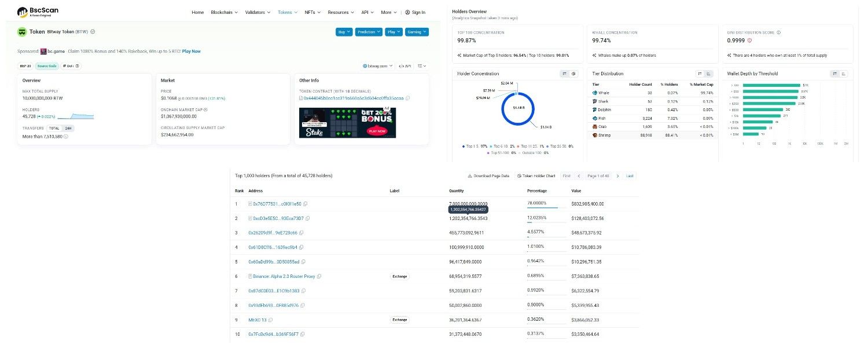Go to previous page of holders
Image resolution: width=868 pixels, height=348 pixels.
(x=579, y=176)
